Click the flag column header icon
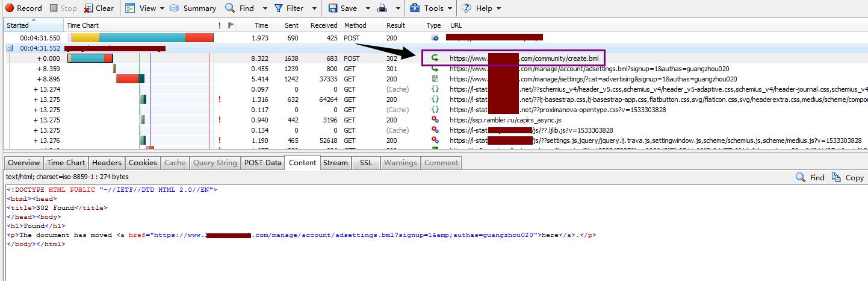The width and height of the screenshot is (868, 281). point(231,25)
